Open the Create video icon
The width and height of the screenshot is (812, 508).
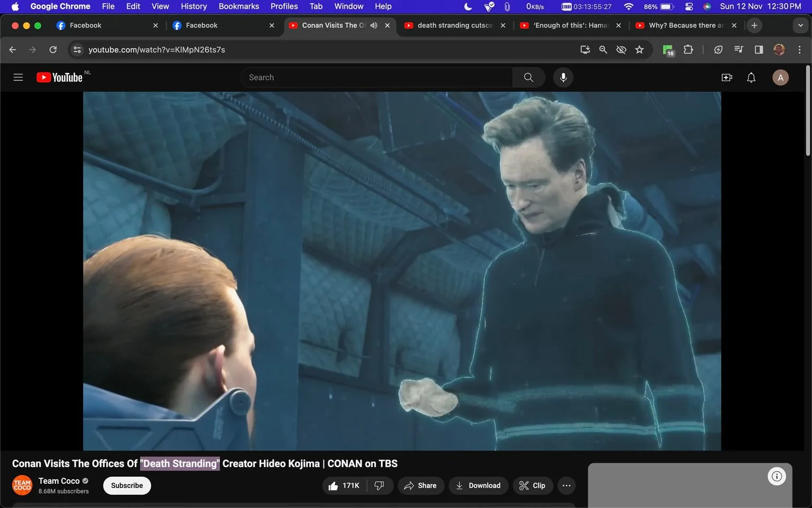(x=727, y=77)
